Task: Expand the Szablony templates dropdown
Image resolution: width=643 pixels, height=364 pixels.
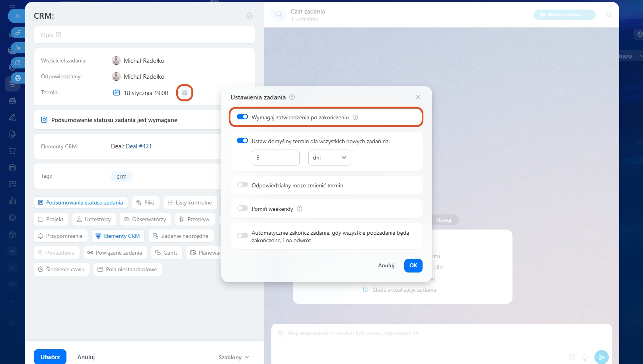Action: pos(234,357)
